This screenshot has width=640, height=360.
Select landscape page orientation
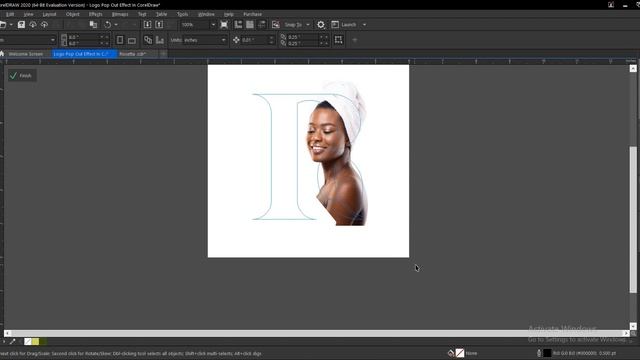pos(131,40)
